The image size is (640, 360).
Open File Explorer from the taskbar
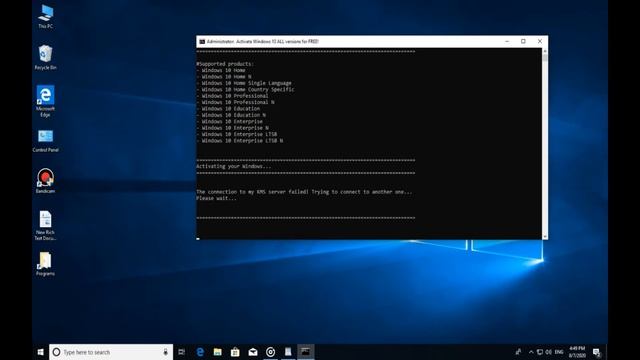coord(218,352)
